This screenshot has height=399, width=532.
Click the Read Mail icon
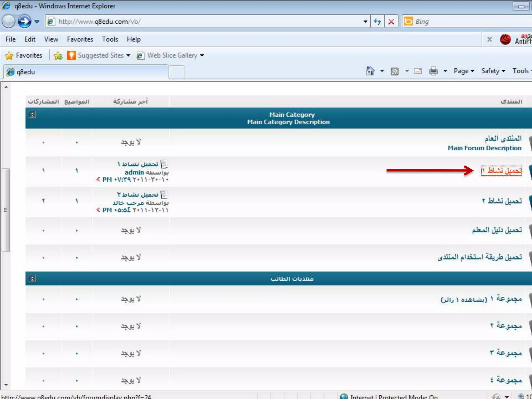418,71
